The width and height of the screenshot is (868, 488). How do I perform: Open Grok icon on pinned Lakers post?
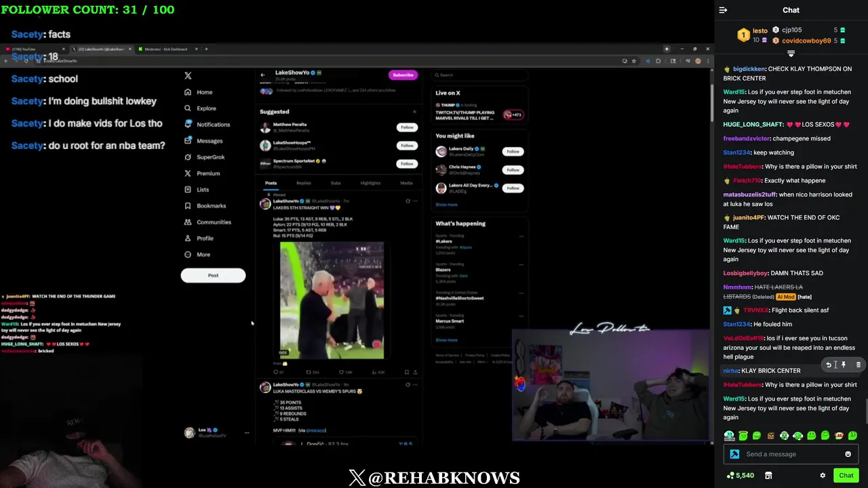tap(408, 201)
